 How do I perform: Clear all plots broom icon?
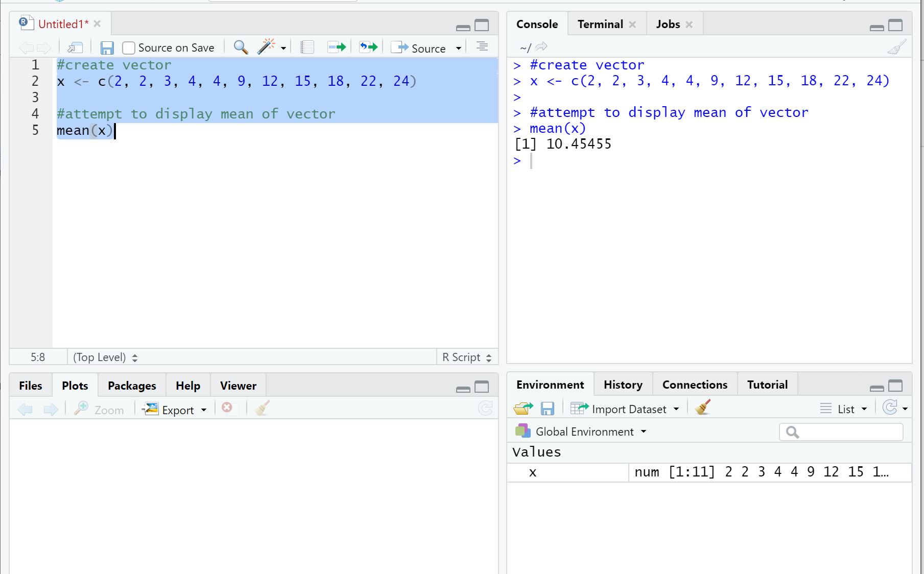pos(262,408)
